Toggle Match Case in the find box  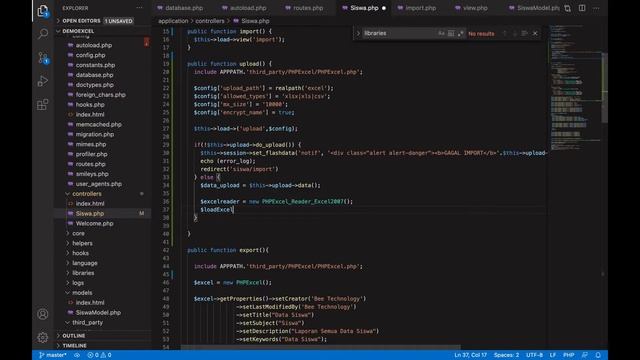pos(441,33)
